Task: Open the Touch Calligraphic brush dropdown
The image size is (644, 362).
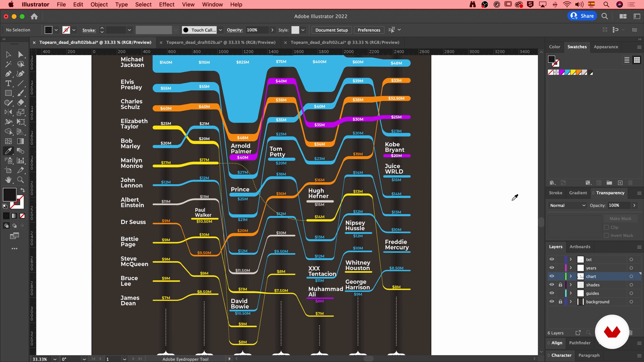Action: [x=220, y=30]
